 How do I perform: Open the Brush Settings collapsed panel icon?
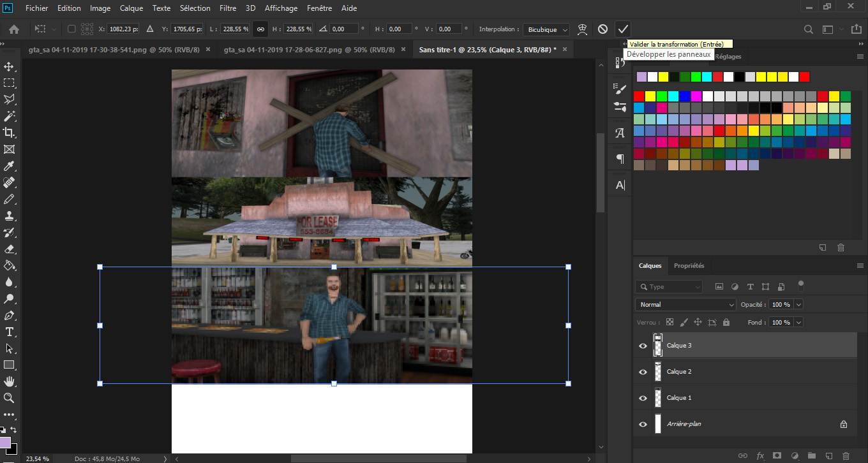(620, 89)
